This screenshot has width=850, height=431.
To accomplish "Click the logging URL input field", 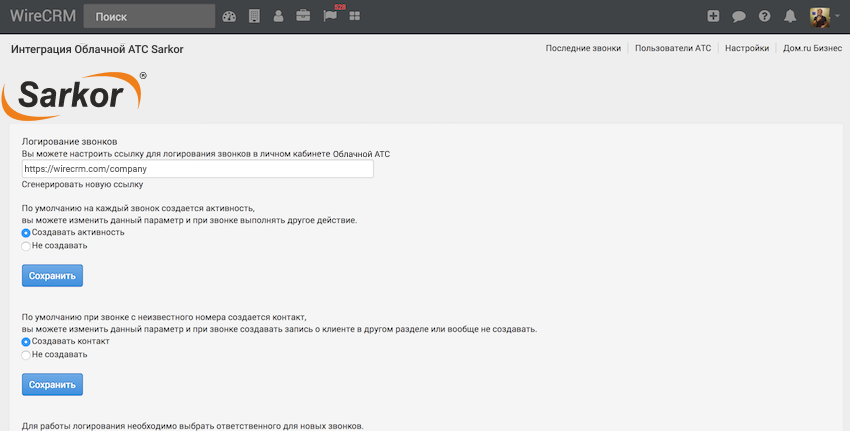I will click(x=197, y=170).
